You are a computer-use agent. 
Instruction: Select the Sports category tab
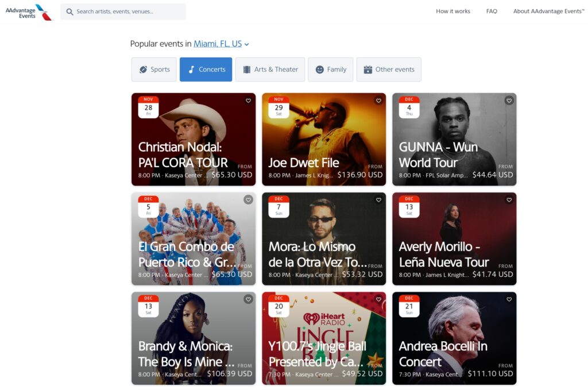pyautogui.click(x=154, y=69)
